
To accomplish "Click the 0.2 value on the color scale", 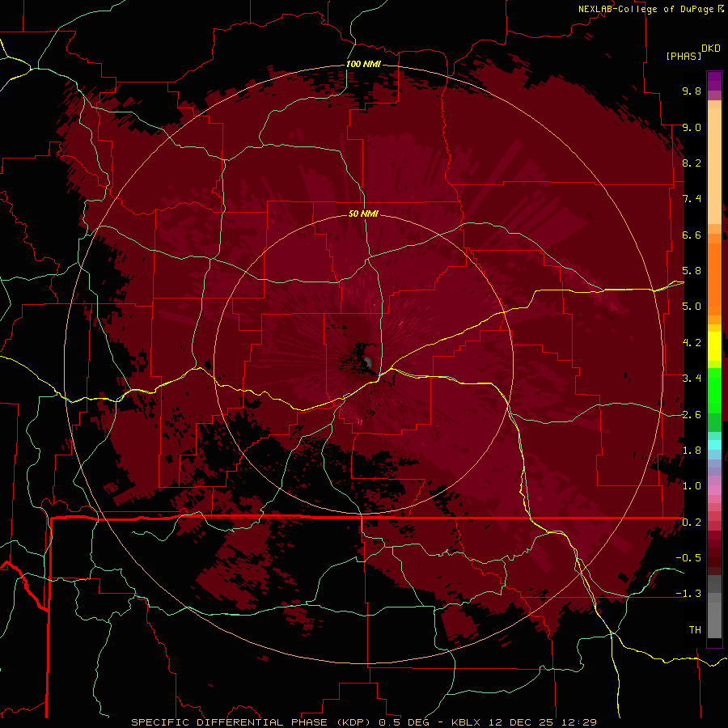I will [692, 523].
